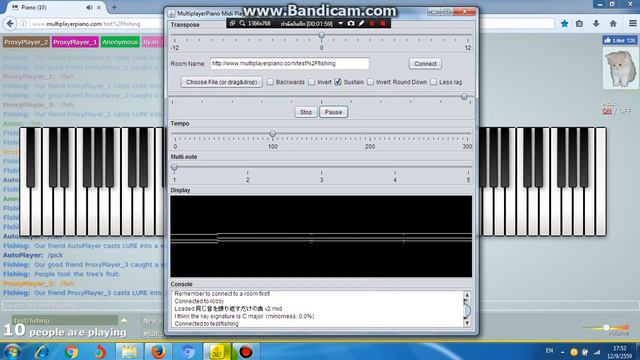
Task: Click the Bandicam red pause recording icon
Action: pyautogui.click(x=372, y=24)
